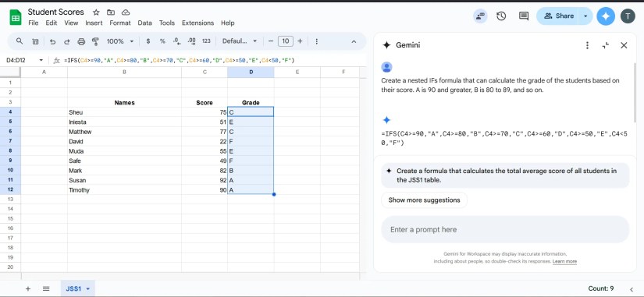This screenshot has width=644, height=297.
Task: Open the toolbar three-dot overflow menu
Action: pyautogui.click(x=317, y=41)
